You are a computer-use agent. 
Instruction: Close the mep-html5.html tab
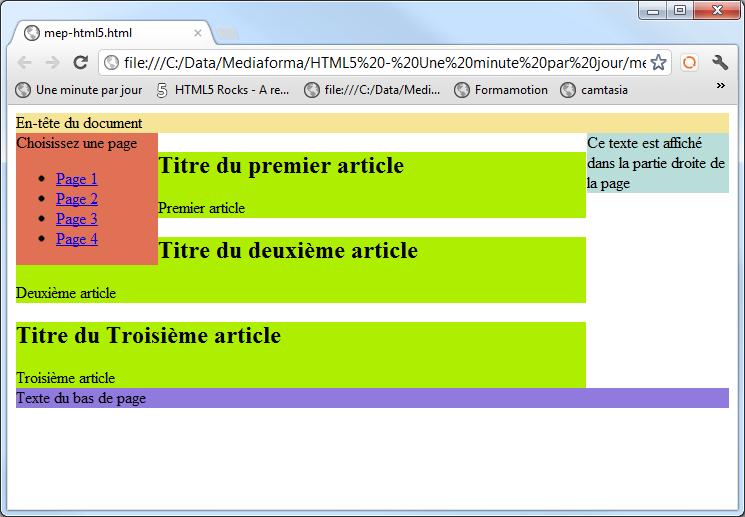click(x=198, y=33)
